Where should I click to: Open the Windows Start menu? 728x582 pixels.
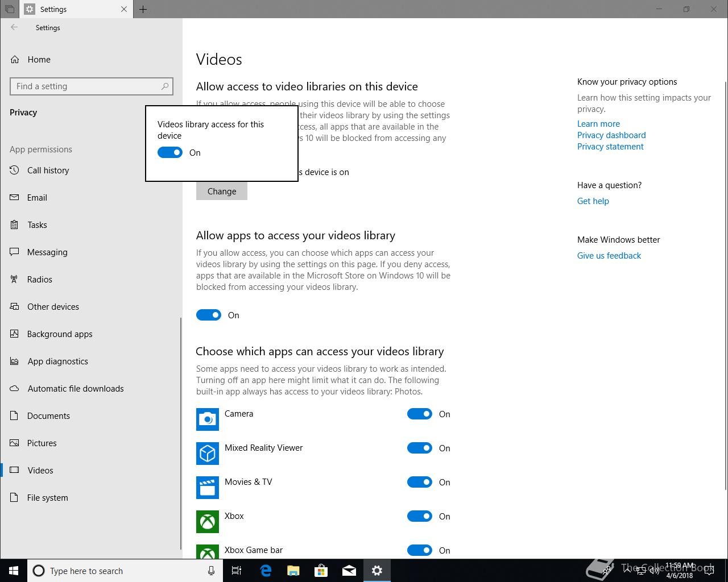pos(14,571)
